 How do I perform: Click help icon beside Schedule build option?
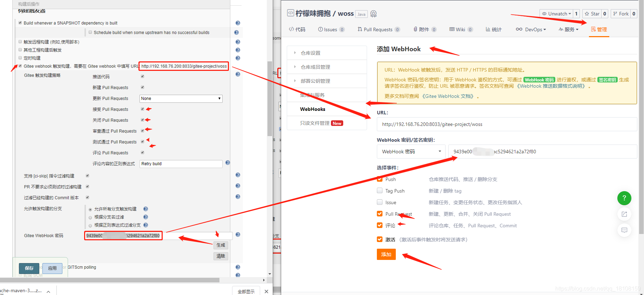pyautogui.click(x=237, y=32)
